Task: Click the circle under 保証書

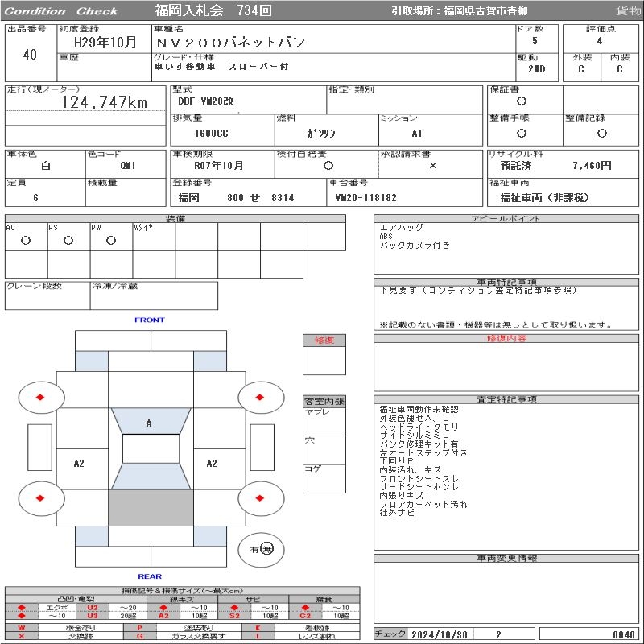Action: tap(521, 101)
